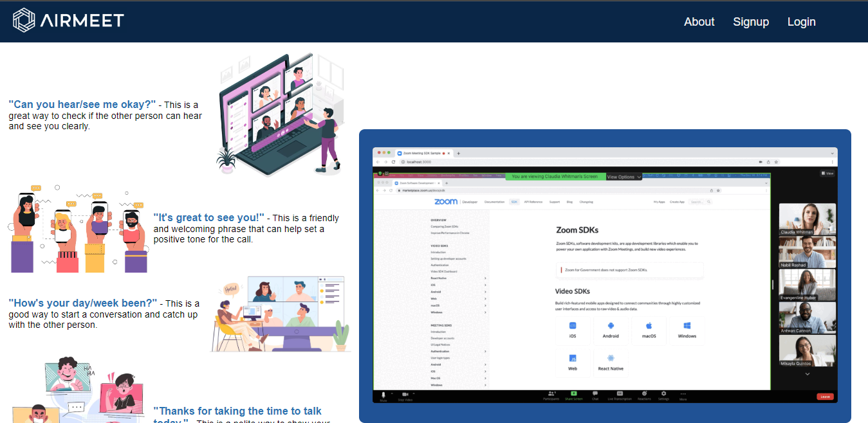This screenshot has height=423, width=868.
Task: Click reload icon beside localhost address
Action: pos(394,162)
